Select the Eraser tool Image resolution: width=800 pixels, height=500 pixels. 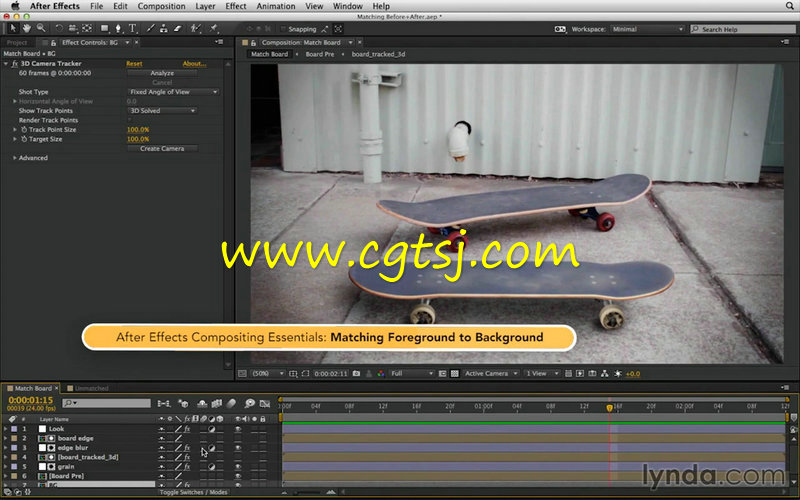tap(178, 29)
